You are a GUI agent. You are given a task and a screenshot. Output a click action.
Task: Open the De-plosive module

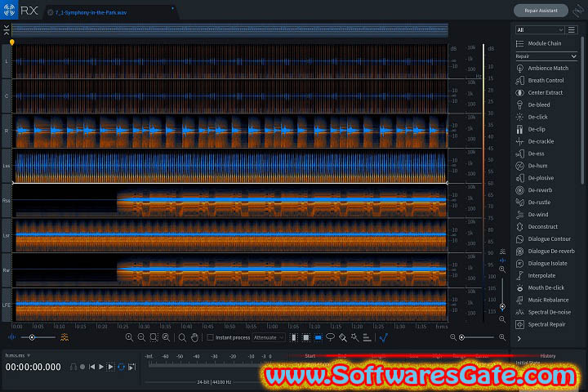tap(535, 178)
